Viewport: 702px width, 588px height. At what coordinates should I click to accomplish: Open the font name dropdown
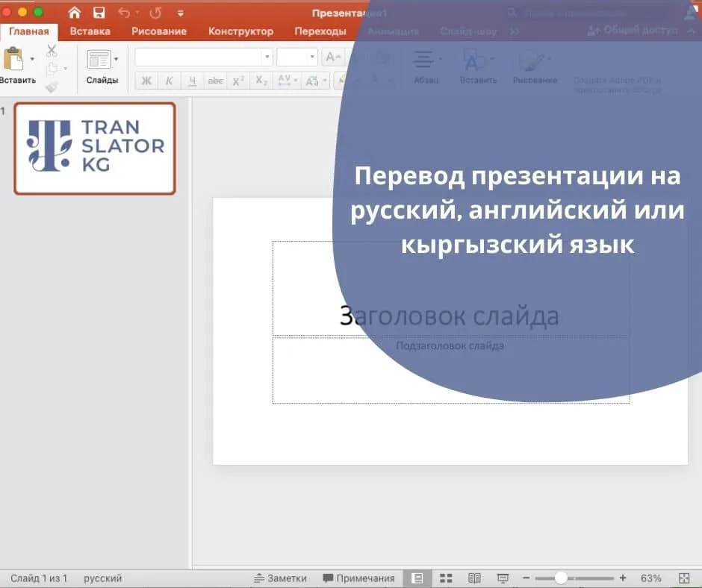click(267, 57)
